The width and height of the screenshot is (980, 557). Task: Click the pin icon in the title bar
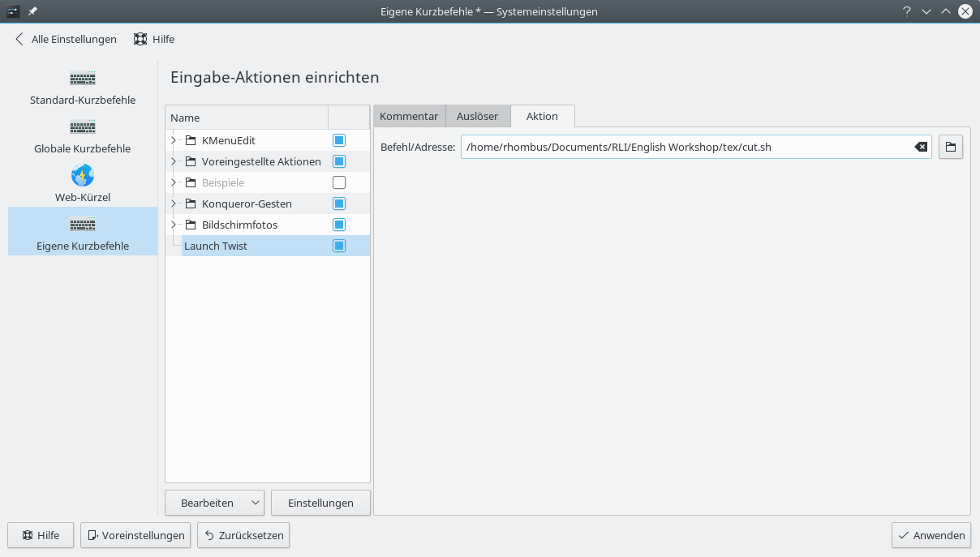(x=32, y=11)
